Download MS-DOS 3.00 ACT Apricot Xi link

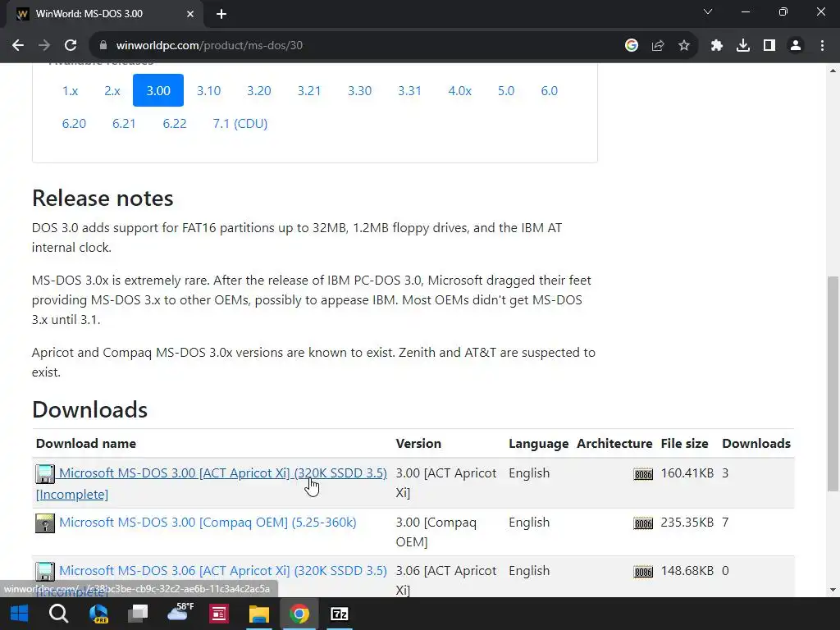point(222,473)
